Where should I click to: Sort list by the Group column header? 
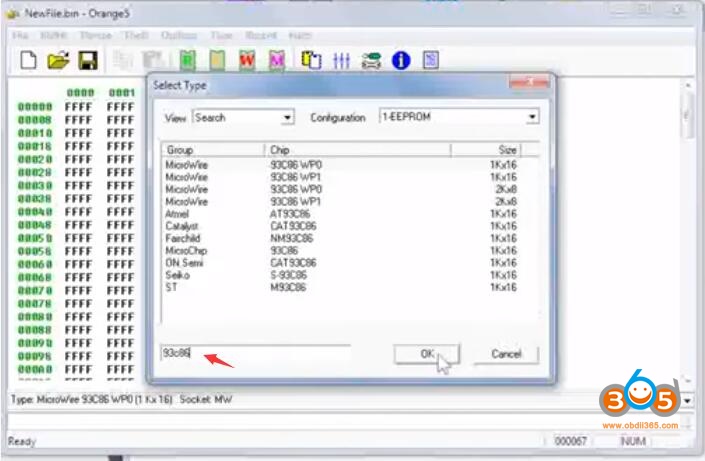point(213,150)
